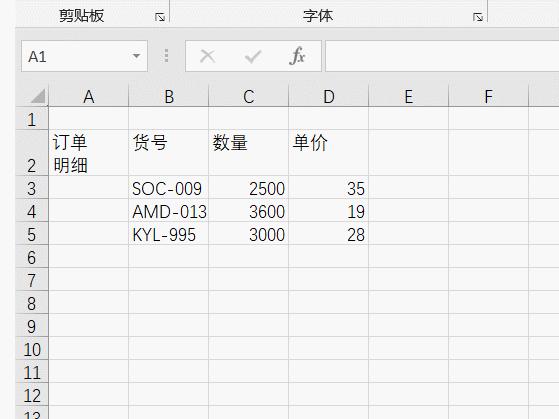The height and width of the screenshot is (419, 559).
Task: Select column A header
Action: (x=88, y=96)
